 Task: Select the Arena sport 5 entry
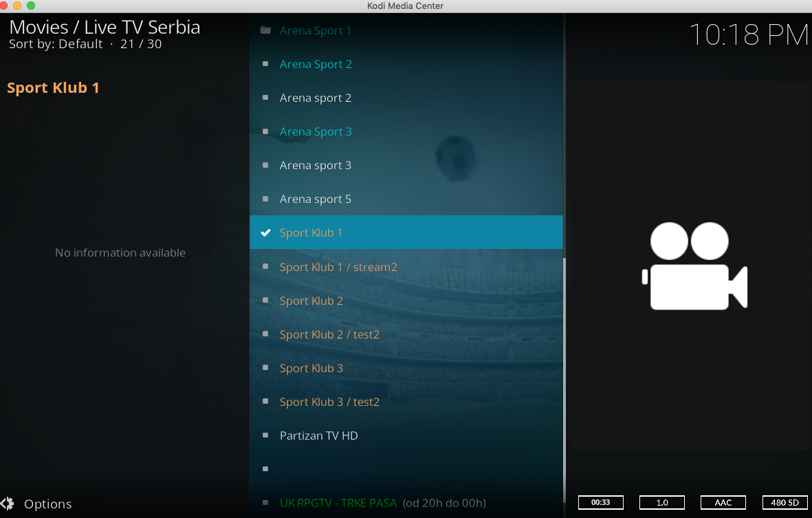406,199
